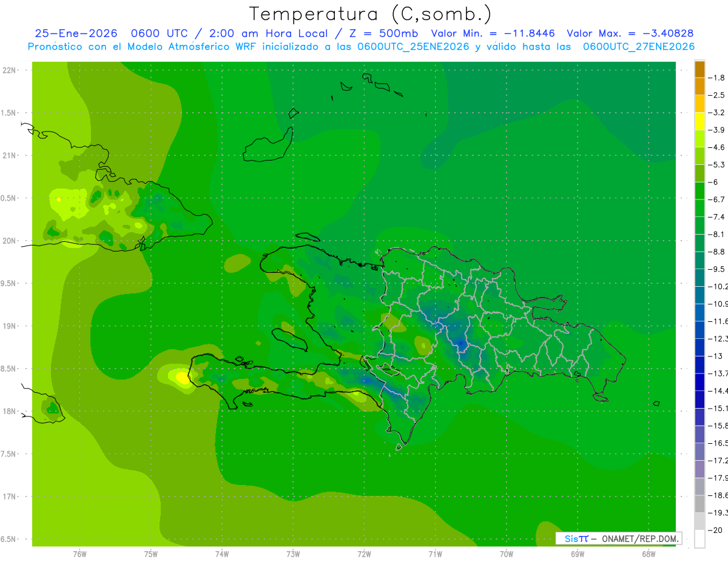Click the 74W longitude label
This screenshot has height=562, width=728.
coord(222,554)
